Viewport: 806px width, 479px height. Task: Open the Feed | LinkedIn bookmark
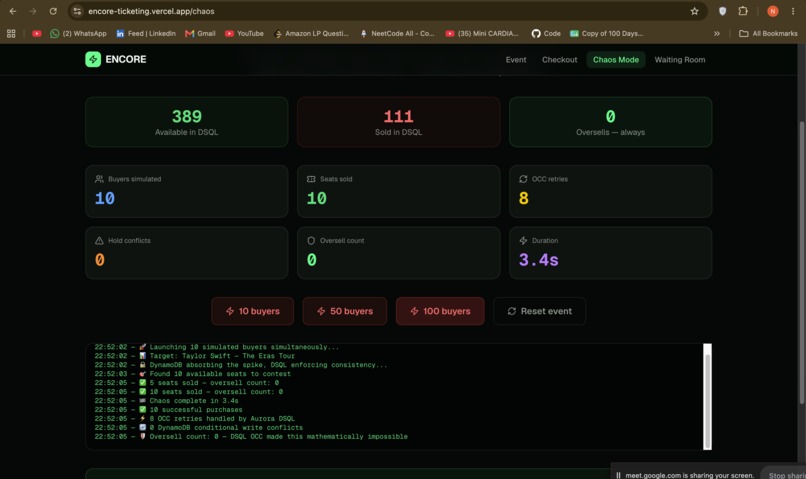coord(146,33)
